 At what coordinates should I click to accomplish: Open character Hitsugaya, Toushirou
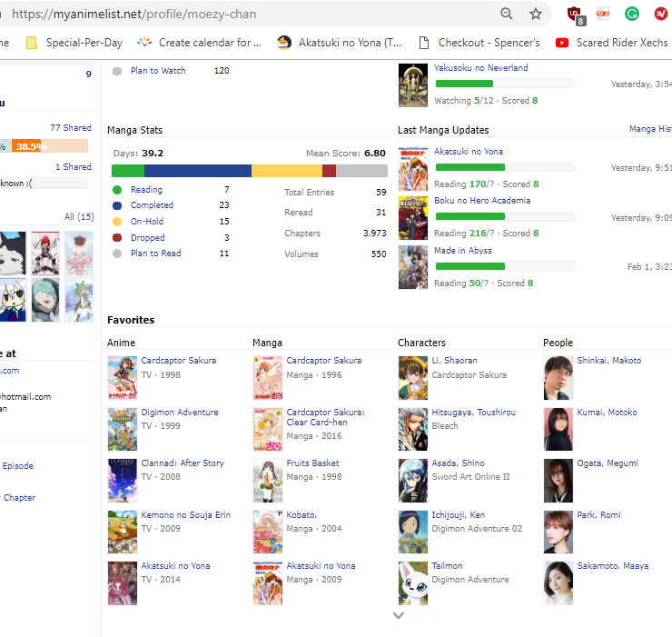point(473,413)
